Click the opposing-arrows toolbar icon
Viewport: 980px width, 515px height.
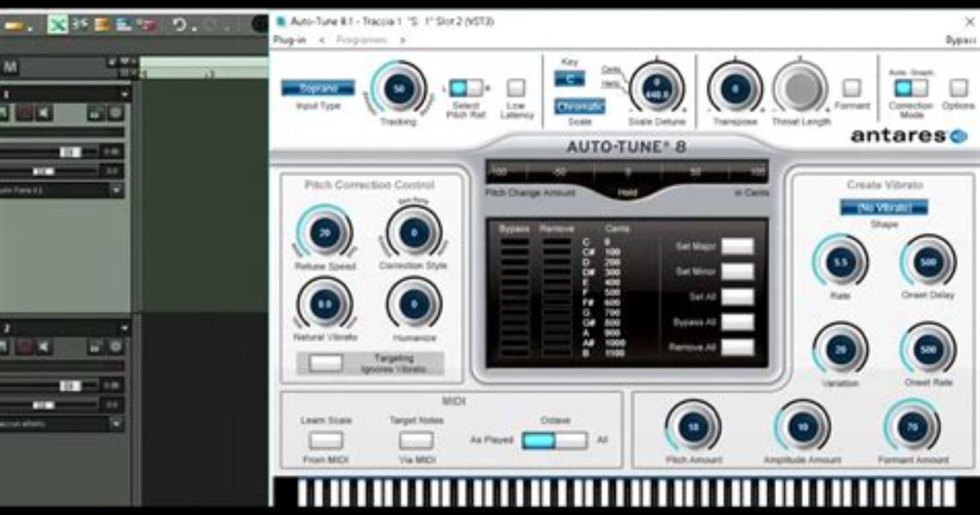click(80, 25)
